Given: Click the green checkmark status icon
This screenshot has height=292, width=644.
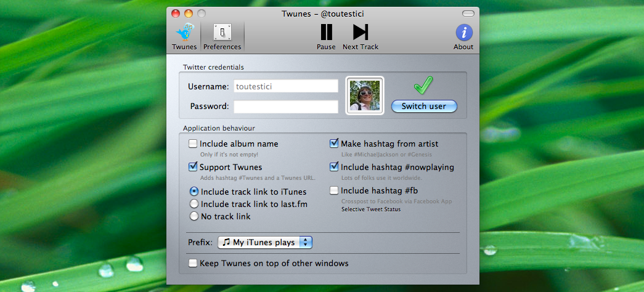Looking at the screenshot, I should pyautogui.click(x=423, y=86).
